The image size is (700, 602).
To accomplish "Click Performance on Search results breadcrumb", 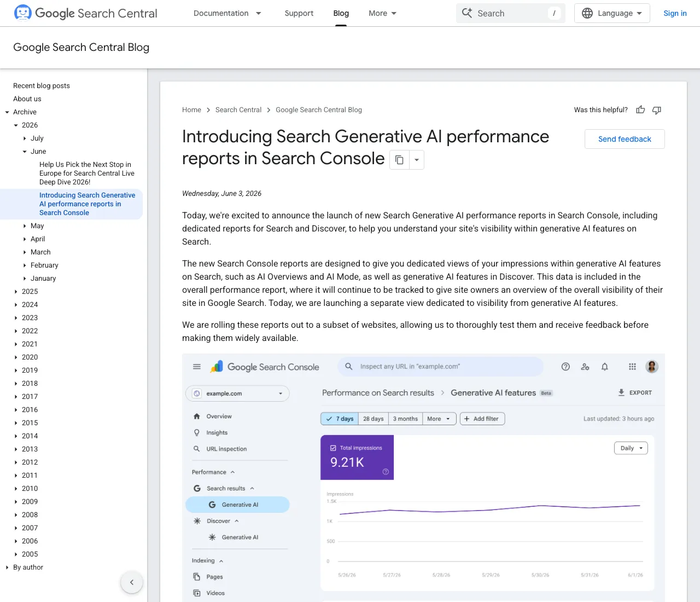I will 378,393.
